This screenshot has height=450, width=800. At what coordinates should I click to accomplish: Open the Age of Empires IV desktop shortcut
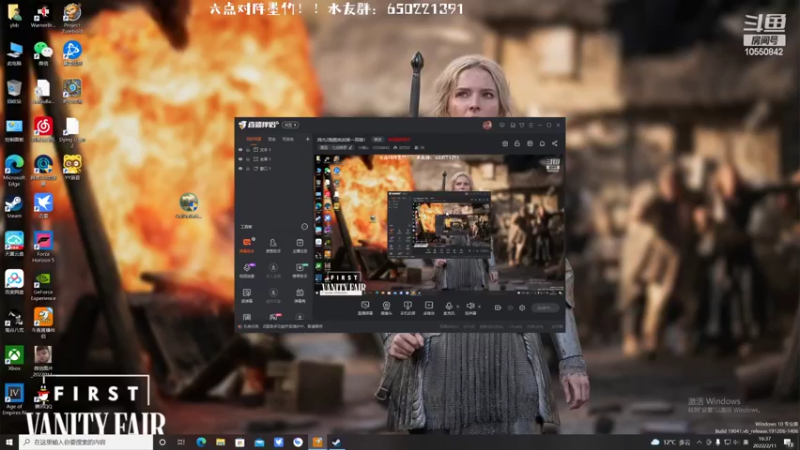coord(14,399)
